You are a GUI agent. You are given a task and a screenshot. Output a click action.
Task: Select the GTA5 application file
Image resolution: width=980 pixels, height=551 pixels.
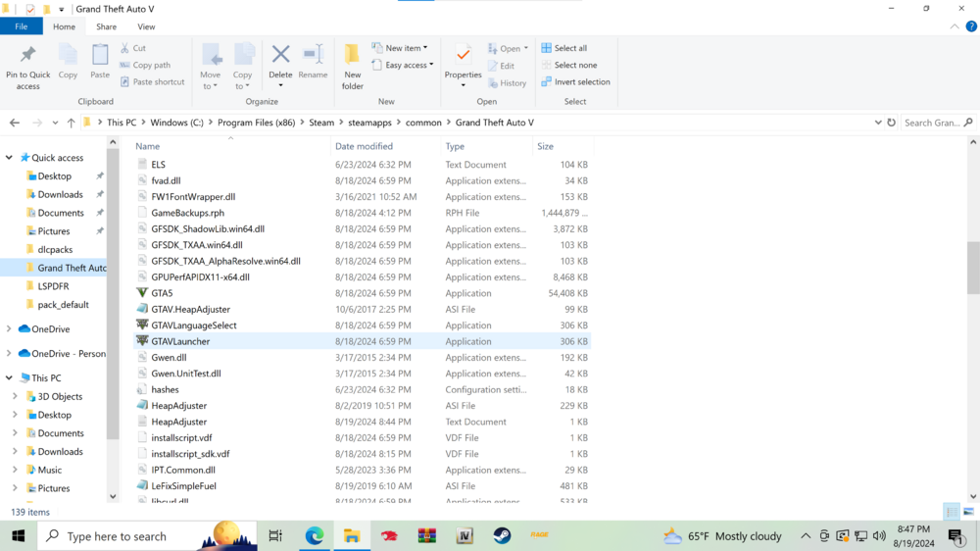363,293
